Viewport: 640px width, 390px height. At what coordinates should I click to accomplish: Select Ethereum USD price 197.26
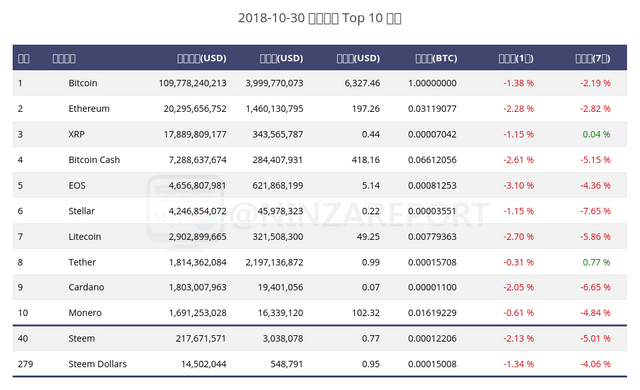[366, 109]
